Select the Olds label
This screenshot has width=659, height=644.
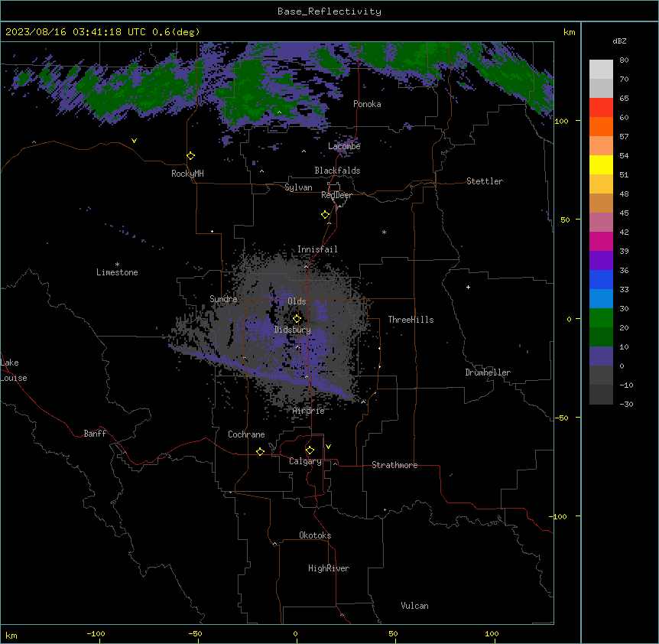point(297,301)
